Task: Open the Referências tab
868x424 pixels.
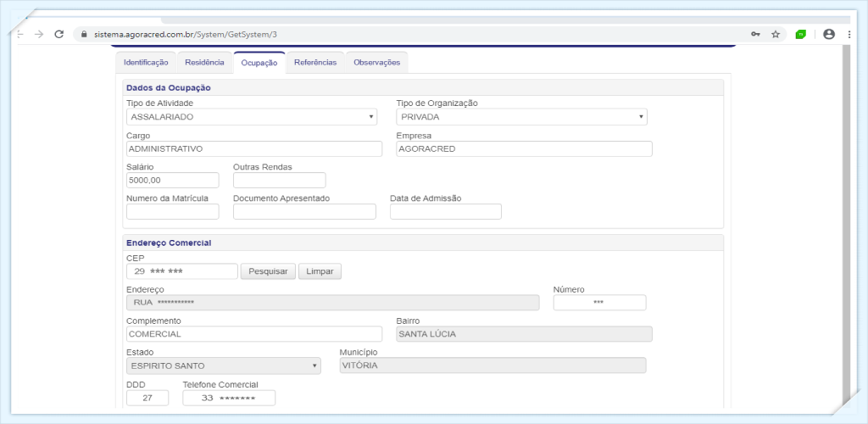Action: (x=315, y=63)
